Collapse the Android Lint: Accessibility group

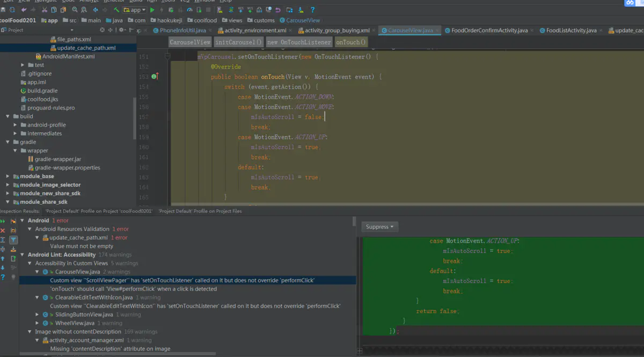click(x=22, y=255)
